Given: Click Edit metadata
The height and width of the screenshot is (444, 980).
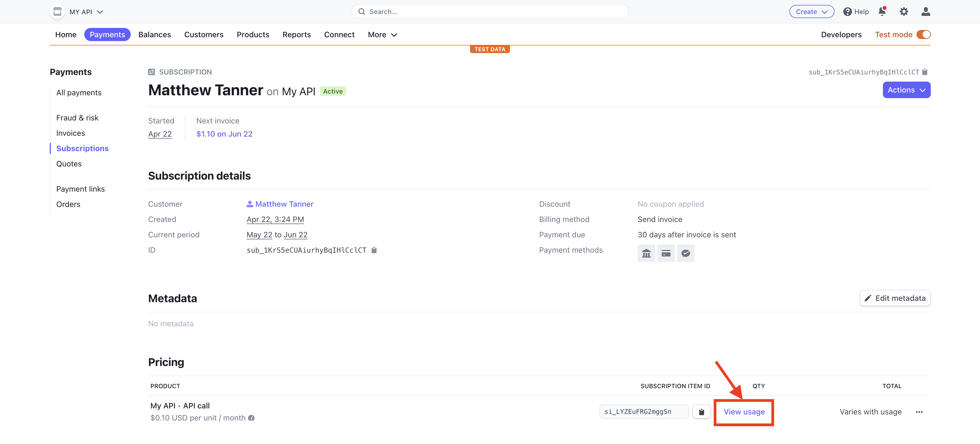Looking at the screenshot, I should 895,298.
